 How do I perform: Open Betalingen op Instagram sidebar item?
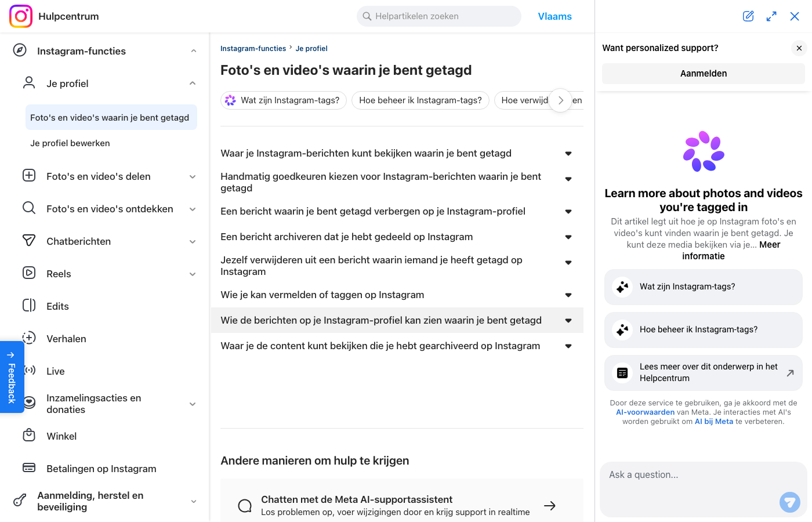101,469
